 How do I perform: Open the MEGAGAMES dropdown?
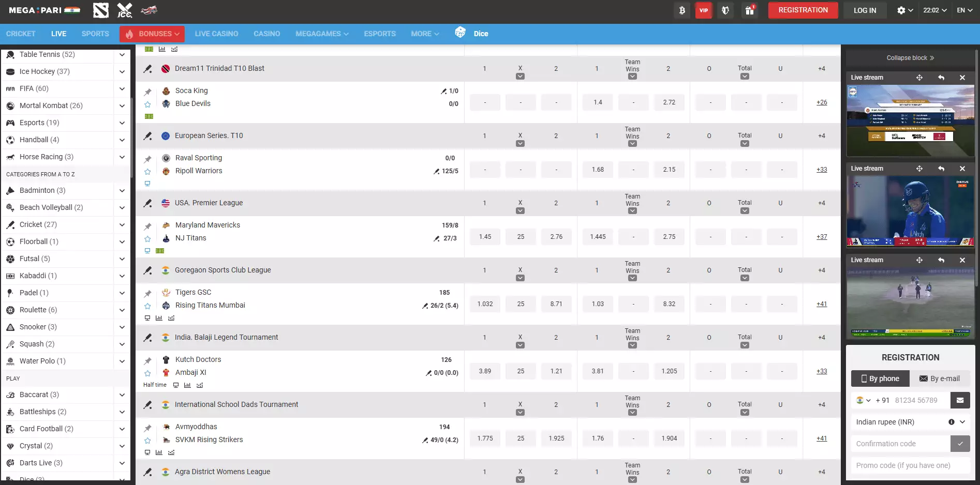(x=322, y=34)
